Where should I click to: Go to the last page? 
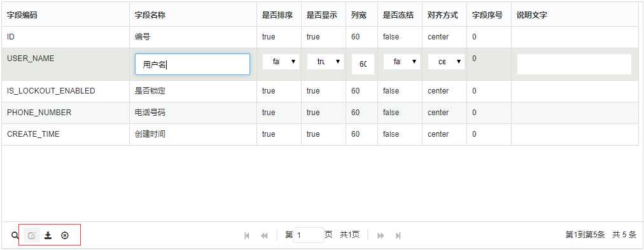[x=398, y=235]
